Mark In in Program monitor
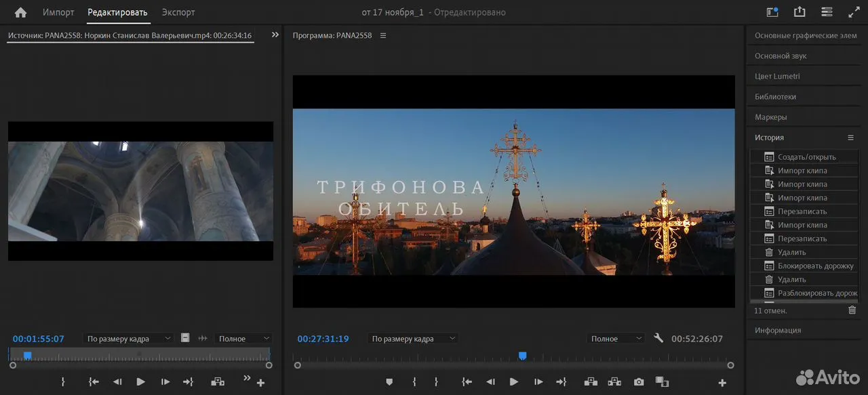The width and height of the screenshot is (868, 395). tap(414, 382)
